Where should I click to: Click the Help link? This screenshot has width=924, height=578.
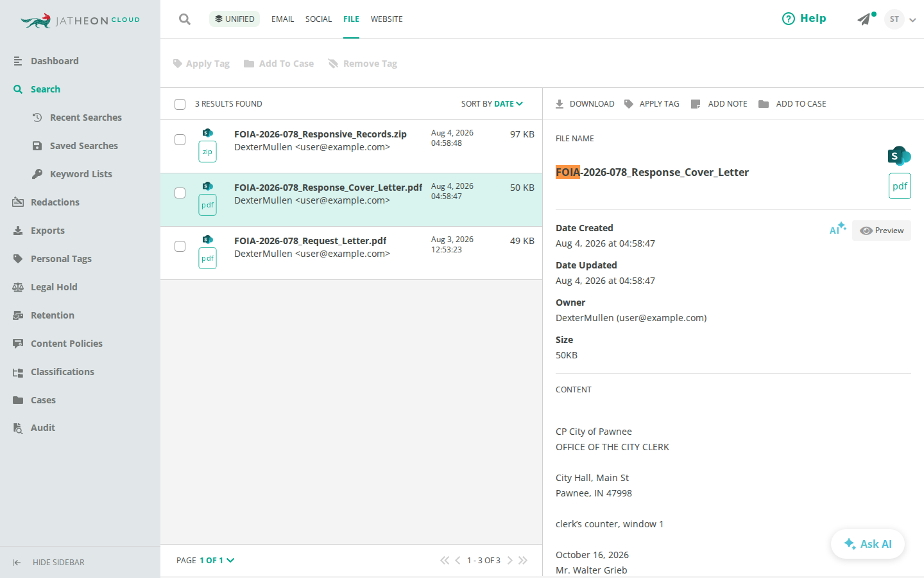(804, 19)
